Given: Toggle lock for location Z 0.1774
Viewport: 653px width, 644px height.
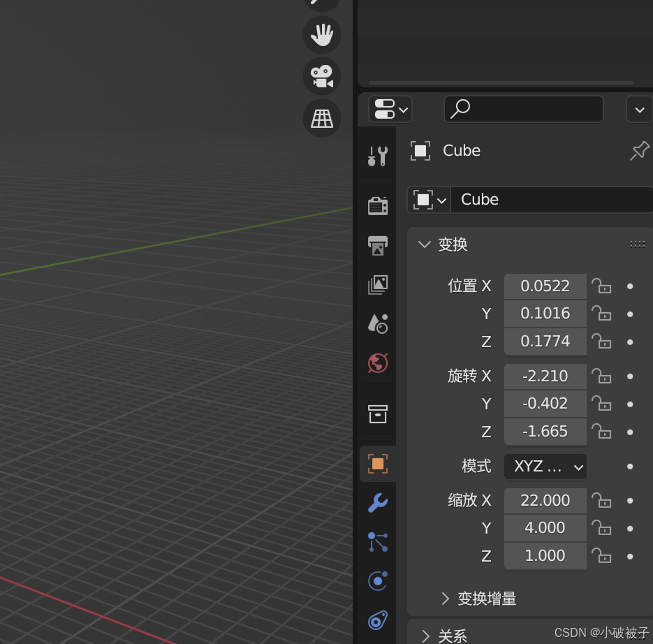Looking at the screenshot, I should (x=602, y=342).
